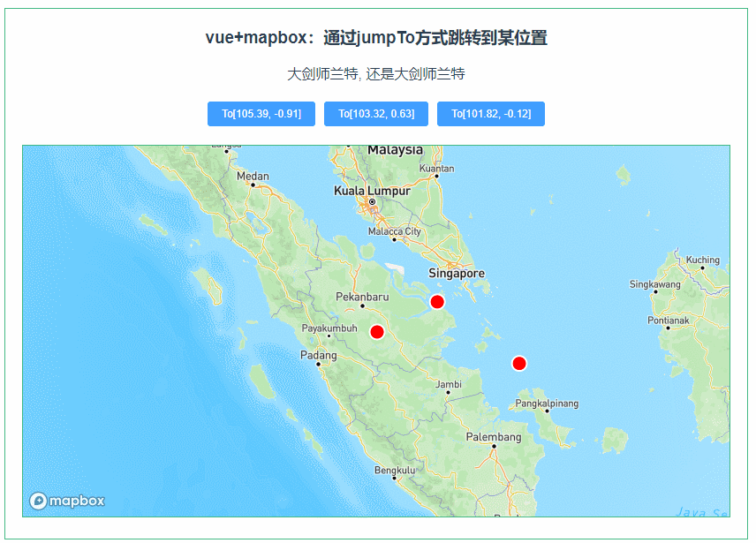Jump to location To[105.39, -0.91]
The width and height of the screenshot is (756, 543).
(261, 114)
